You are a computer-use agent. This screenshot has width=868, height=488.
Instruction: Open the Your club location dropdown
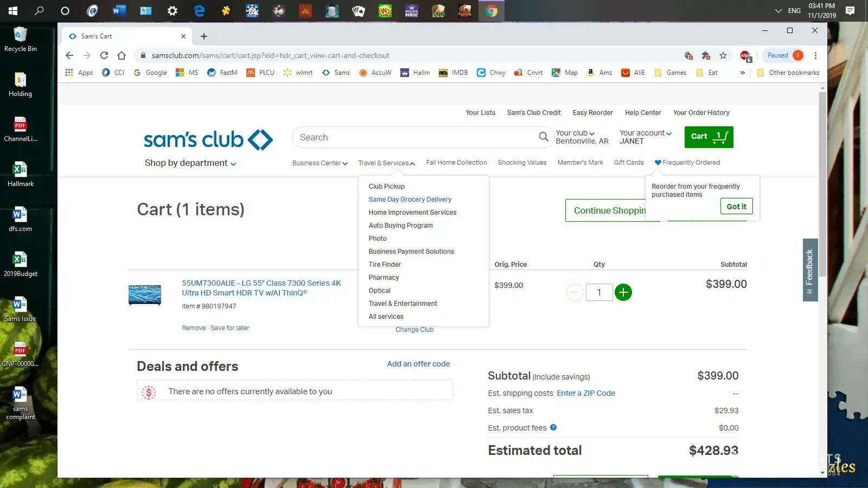[x=575, y=133]
